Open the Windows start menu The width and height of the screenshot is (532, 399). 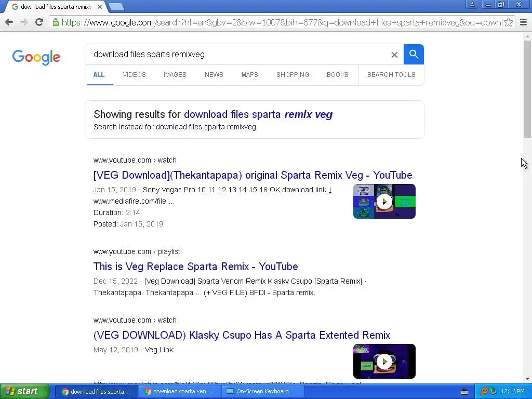coord(24,392)
